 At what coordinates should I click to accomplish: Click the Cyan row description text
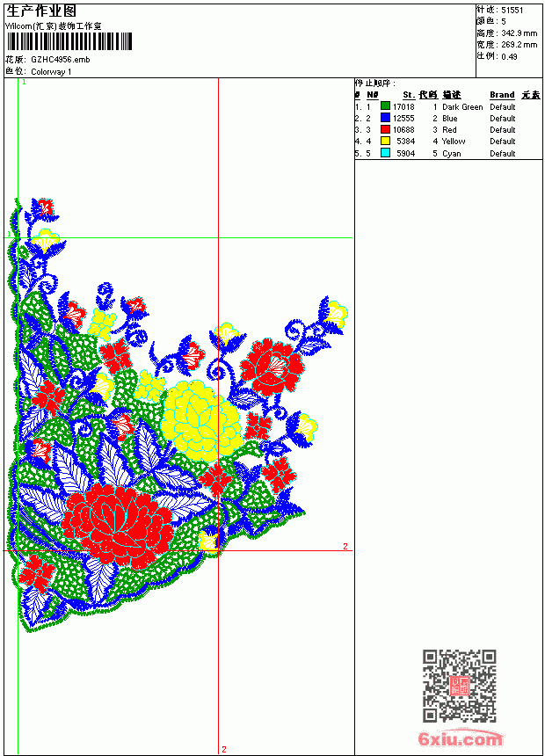click(x=452, y=153)
